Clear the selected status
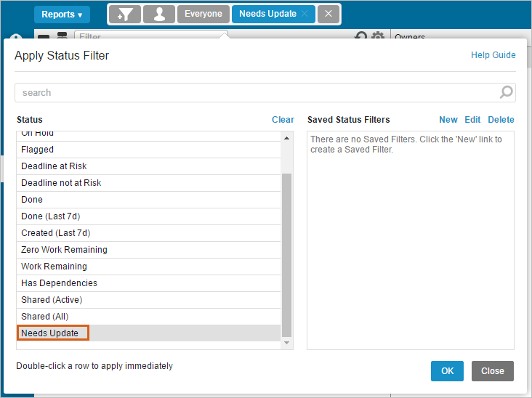 click(x=283, y=120)
